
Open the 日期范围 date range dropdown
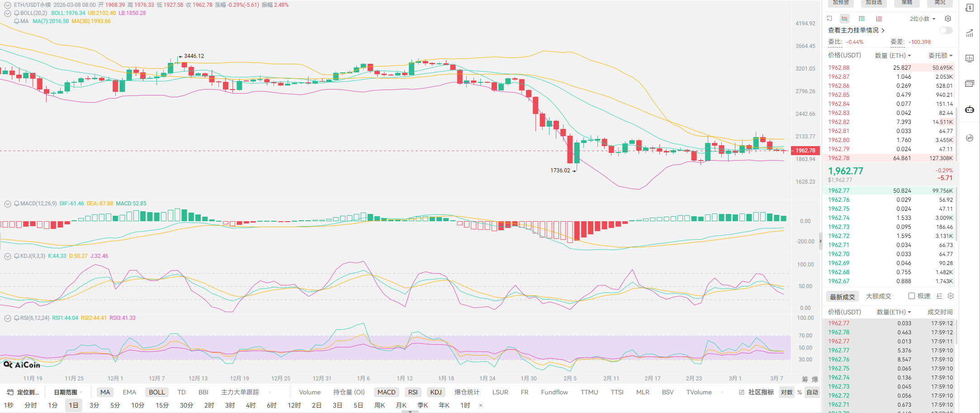point(67,392)
